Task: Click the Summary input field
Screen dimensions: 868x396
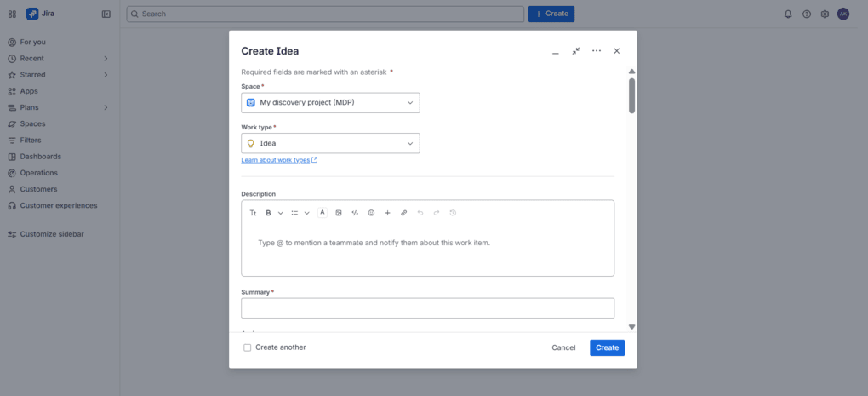Action: click(x=427, y=308)
